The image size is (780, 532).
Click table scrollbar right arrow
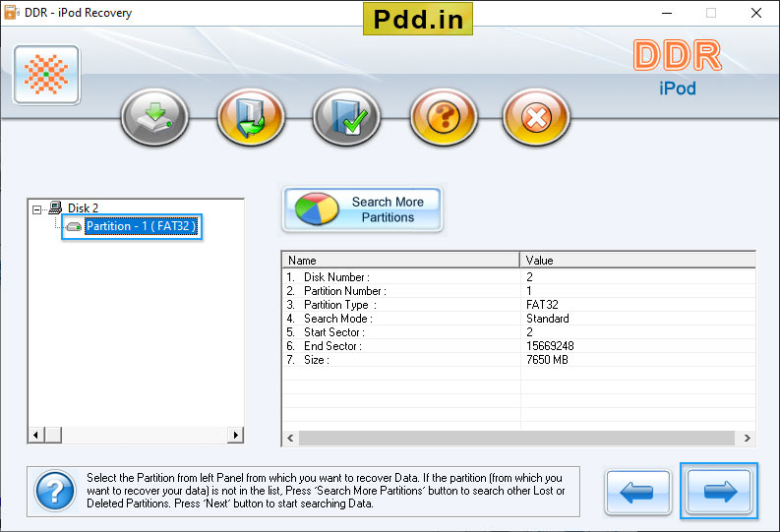click(x=748, y=438)
